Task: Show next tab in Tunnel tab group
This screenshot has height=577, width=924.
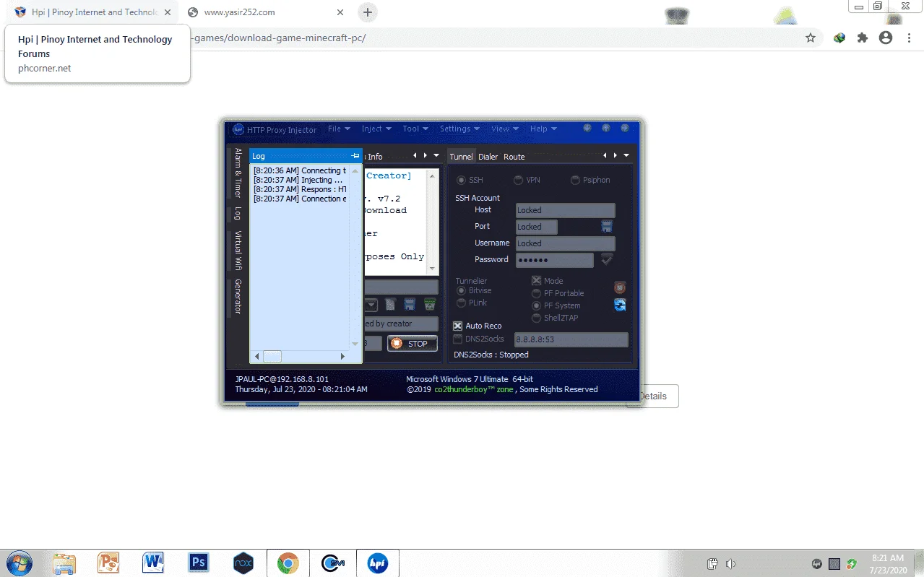Action: pos(615,155)
